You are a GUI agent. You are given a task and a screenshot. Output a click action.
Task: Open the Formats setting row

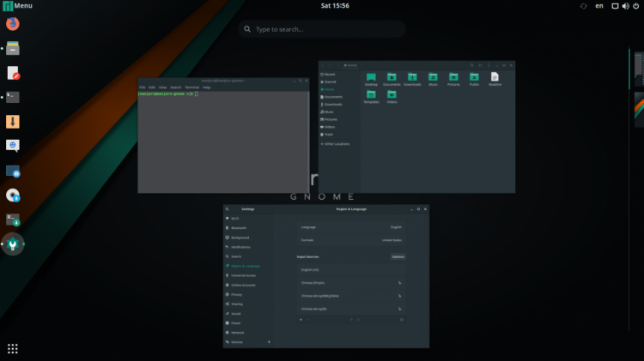(351, 240)
